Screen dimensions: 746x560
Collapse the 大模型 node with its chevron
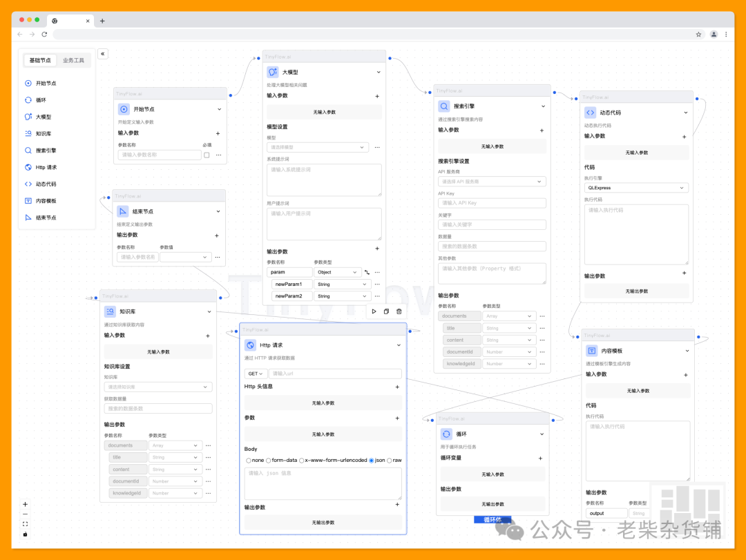pyautogui.click(x=379, y=73)
